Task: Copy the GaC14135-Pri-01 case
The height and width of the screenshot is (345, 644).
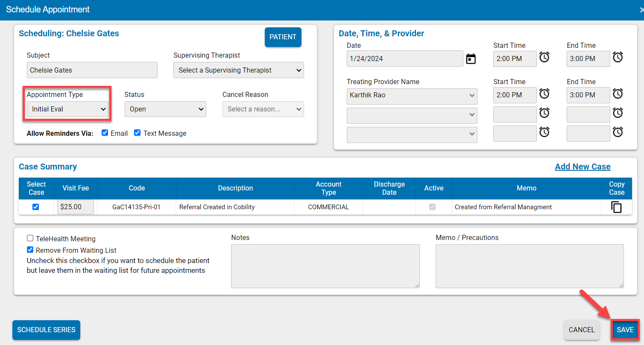Action: click(x=617, y=207)
